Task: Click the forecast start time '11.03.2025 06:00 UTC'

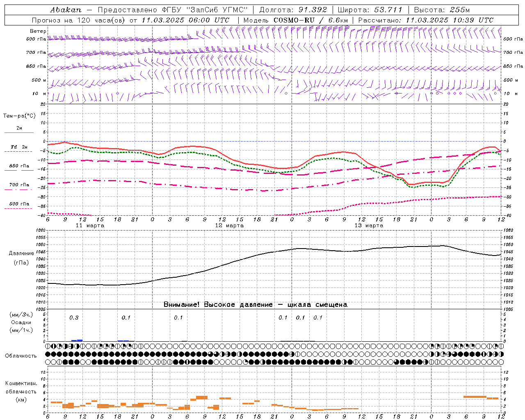Action: point(185,20)
